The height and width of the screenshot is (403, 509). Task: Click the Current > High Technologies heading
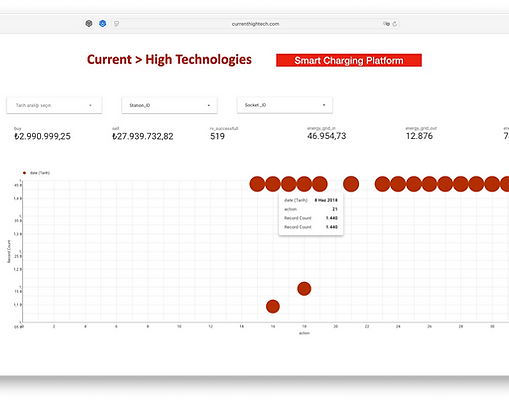[x=169, y=60]
